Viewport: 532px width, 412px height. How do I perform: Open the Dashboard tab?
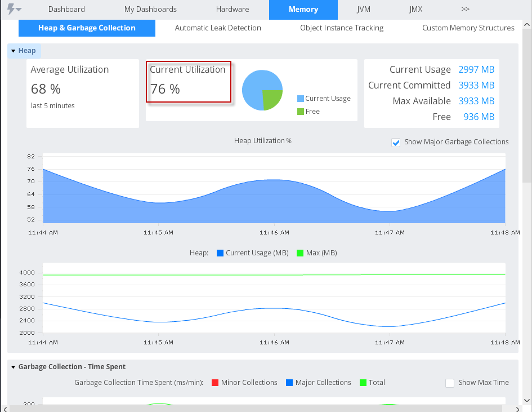click(66, 9)
